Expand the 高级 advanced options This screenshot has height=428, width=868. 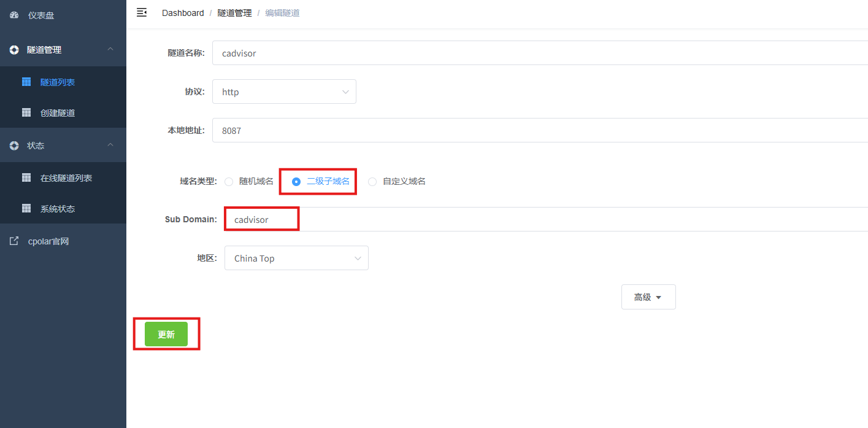coord(648,297)
